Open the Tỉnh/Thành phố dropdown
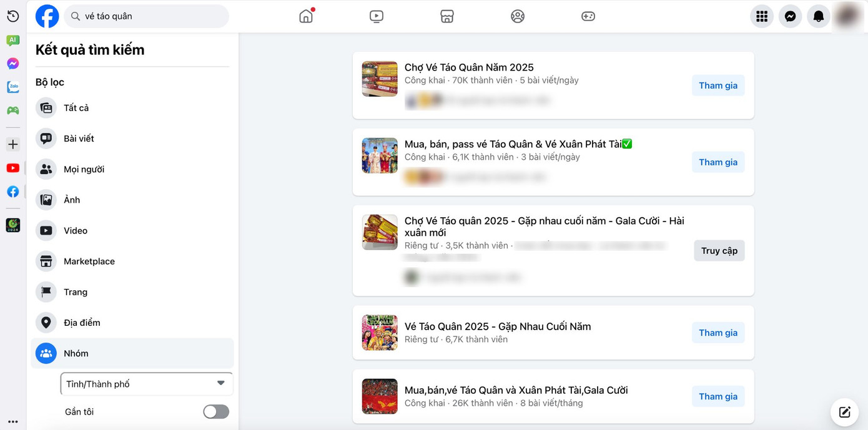Image resolution: width=868 pixels, height=430 pixels. pyautogui.click(x=146, y=384)
